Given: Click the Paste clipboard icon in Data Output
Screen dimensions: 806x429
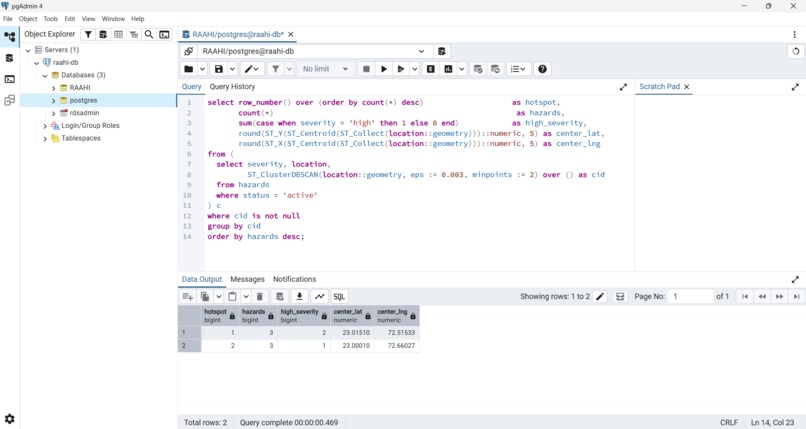Looking at the screenshot, I should click(232, 296).
